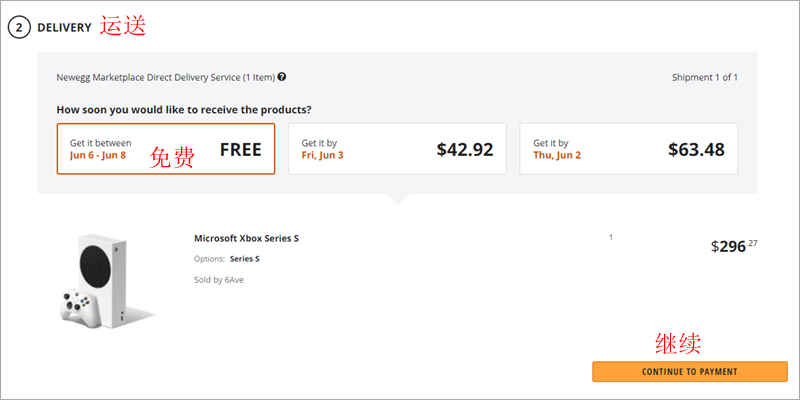
Task: Click the red 运送 annotation text
Action: click(123, 26)
